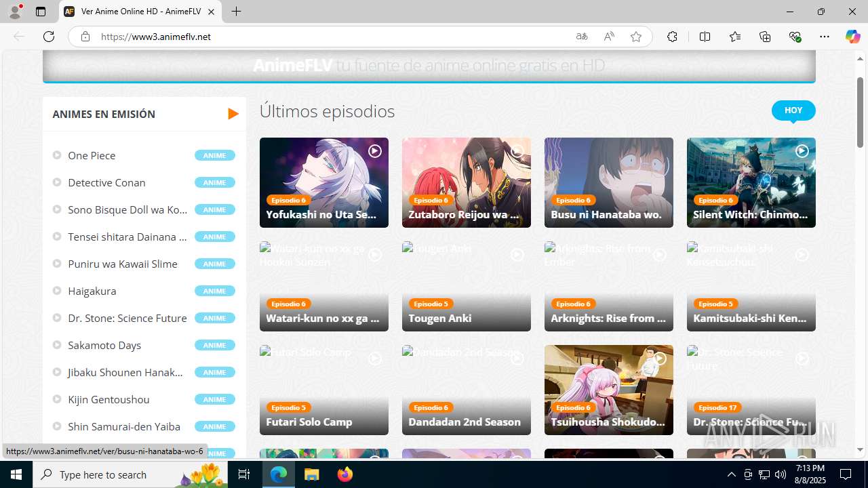Image resolution: width=868 pixels, height=488 pixels.
Task: Open Dr. Stone: Science Future sidebar entry
Action: (127, 318)
